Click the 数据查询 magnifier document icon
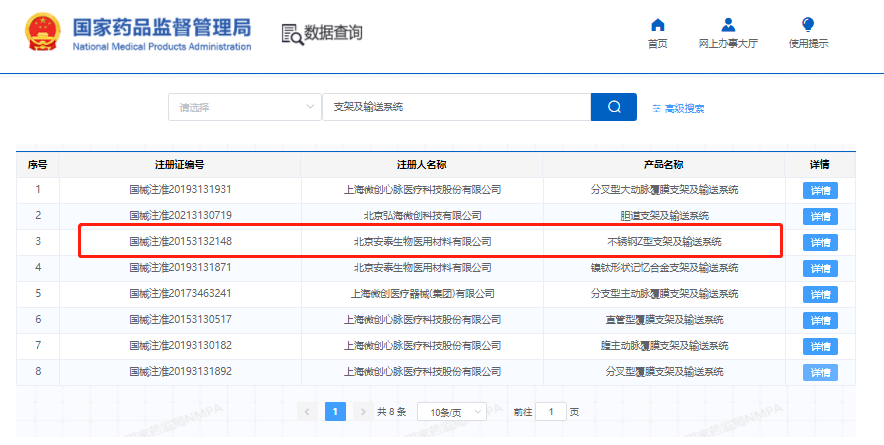884x445 pixels. pyautogui.click(x=291, y=34)
